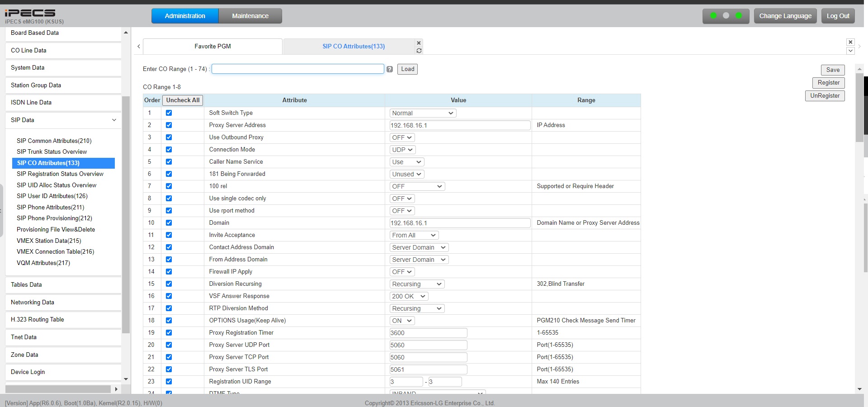This screenshot has width=868, height=407.
Task: Open the tab list chevron below the close-all icon
Action: tap(850, 51)
